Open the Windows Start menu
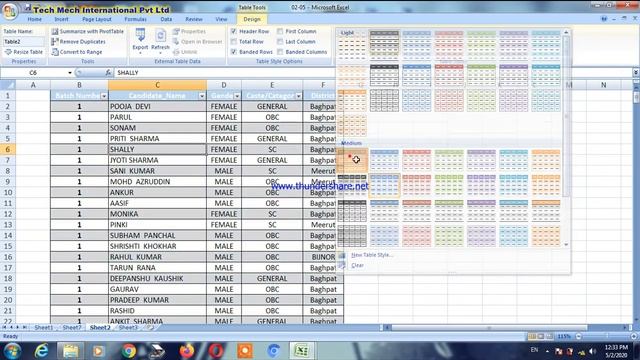The image size is (640, 360). pyautogui.click(x=12, y=351)
